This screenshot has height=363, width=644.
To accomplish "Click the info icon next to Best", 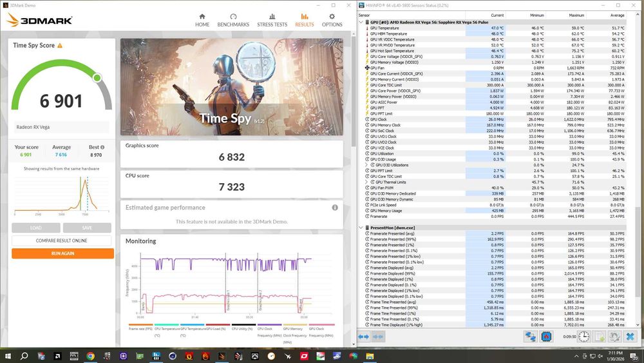I will point(102,147).
